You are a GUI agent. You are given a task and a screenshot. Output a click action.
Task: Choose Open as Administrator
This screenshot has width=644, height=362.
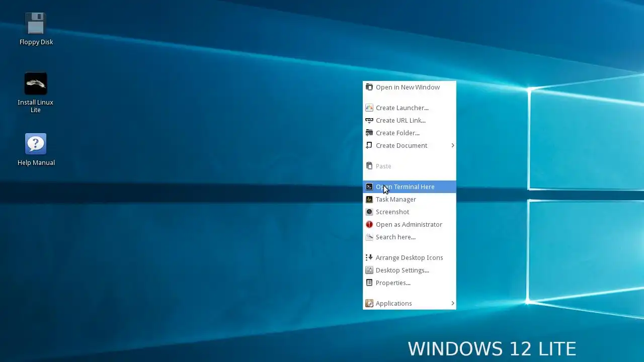click(x=409, y=224)
